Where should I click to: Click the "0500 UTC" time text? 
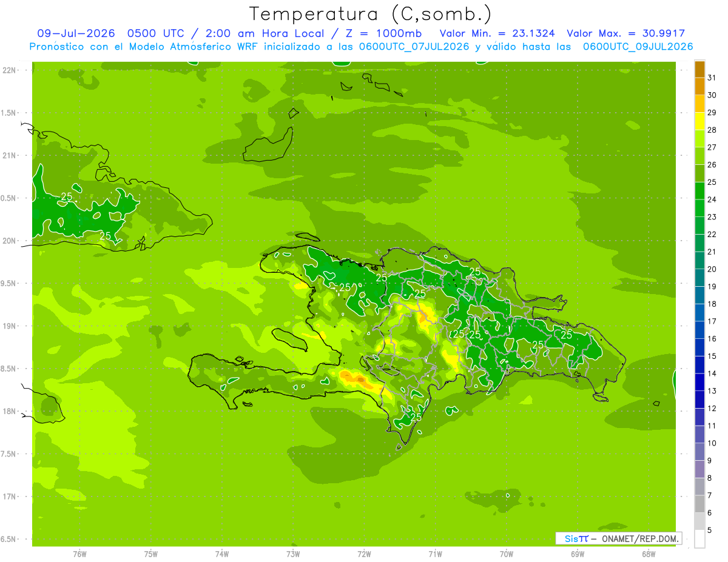(157, 33)
